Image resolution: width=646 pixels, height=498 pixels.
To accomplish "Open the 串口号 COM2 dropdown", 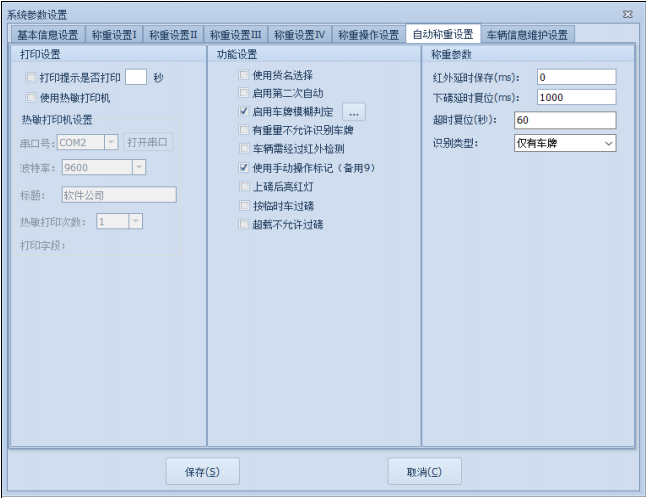I will coord(111,143).
